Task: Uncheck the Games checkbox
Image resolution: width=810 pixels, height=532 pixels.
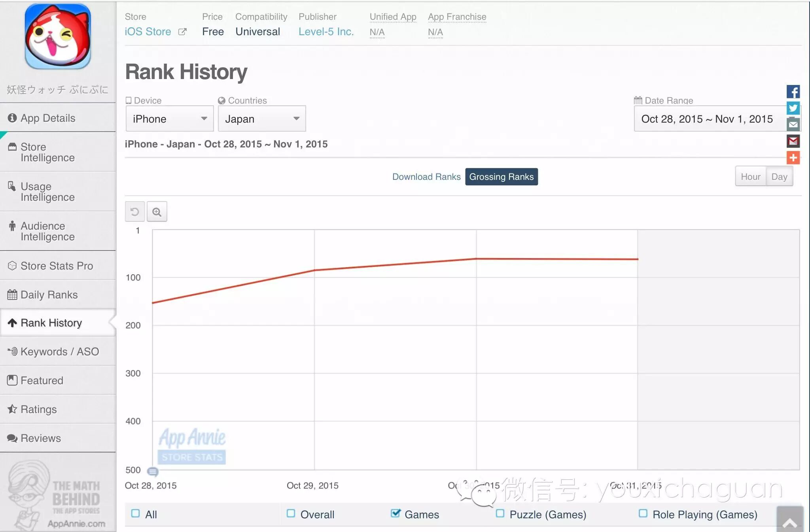Action: [395, 513]
